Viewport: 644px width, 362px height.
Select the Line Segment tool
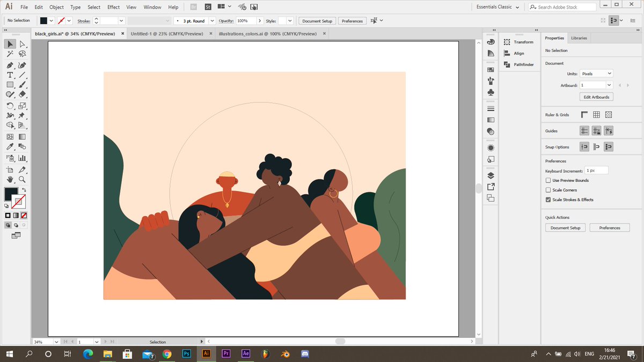pos(23,75)
